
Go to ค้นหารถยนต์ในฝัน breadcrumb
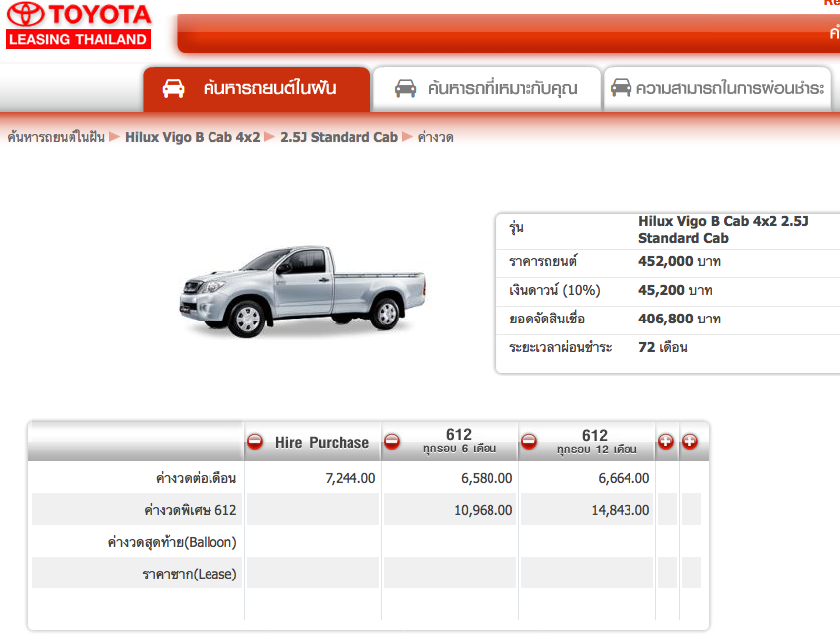tap(57, 137)
